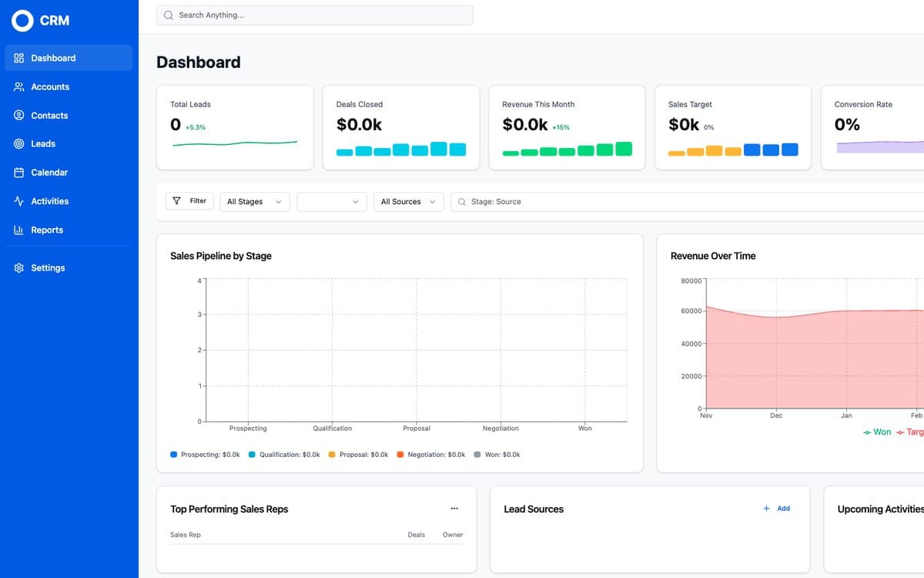The image size is (924, 578).
Task: Click the Contacts person icon
Action: click(x=19, y=116)
